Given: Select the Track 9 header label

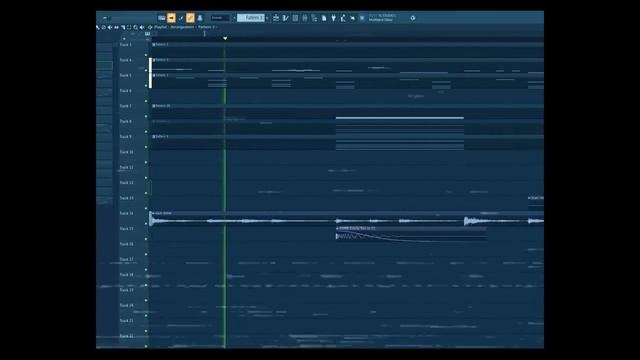Looking at the screenshot, I should pyautogui.click(x=126, y=137).
